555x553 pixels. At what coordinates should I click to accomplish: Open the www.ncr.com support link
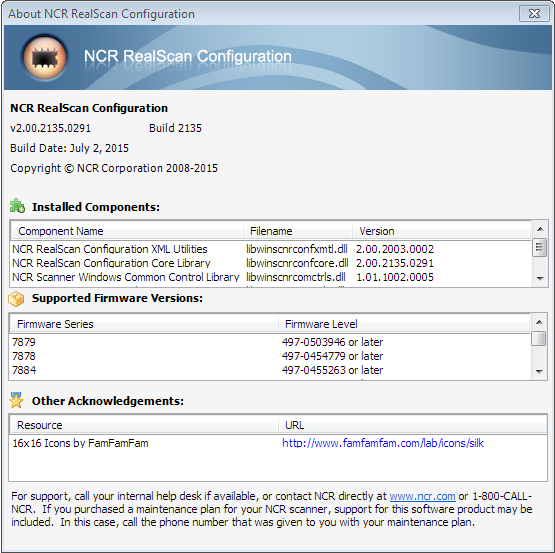tap(422, 496)
